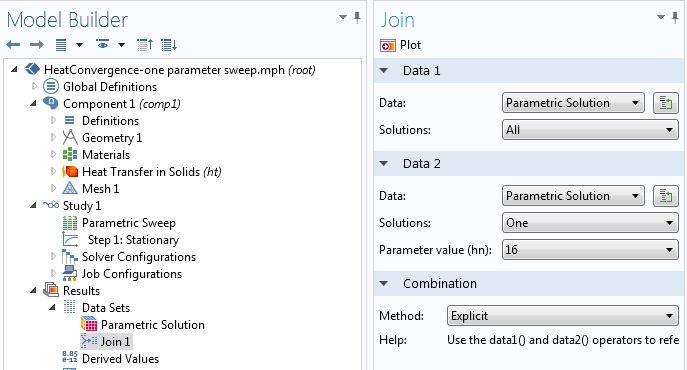Viewport: 687px width, 370px height.
Task: Expand Heat Transfer in Solids node
Action: (53, 171)
